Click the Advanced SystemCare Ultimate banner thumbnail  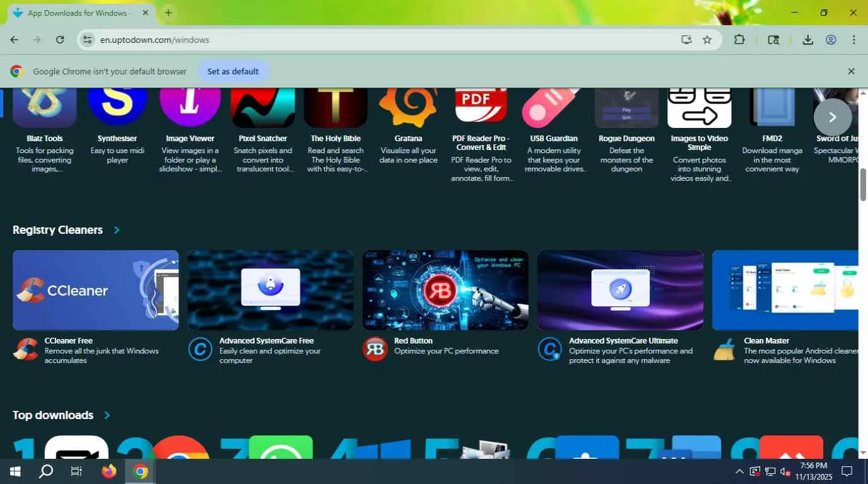[x=620, y=290]
